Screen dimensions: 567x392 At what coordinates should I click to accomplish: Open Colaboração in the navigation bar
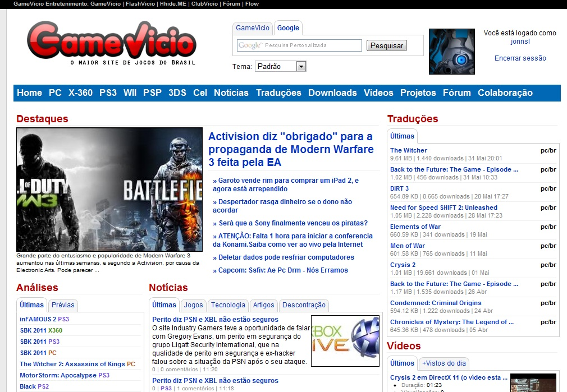coord(505,93)
